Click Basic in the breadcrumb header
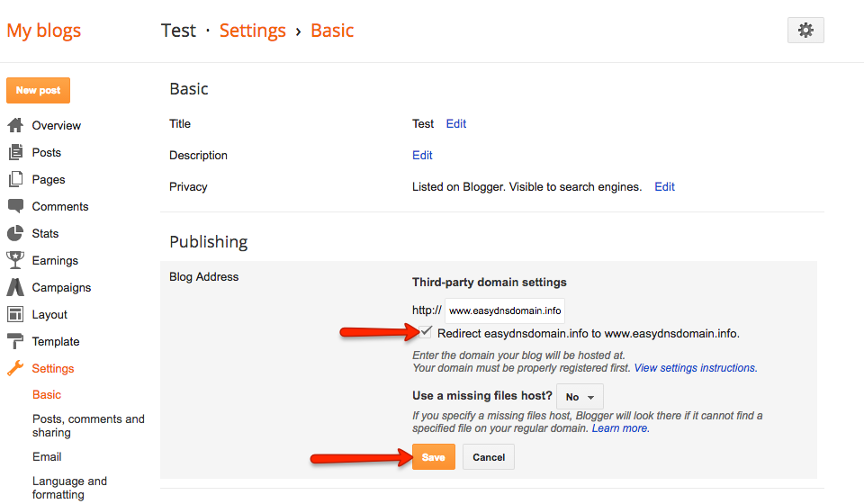This screenshot has height=504, width=864. click(332, 31)
